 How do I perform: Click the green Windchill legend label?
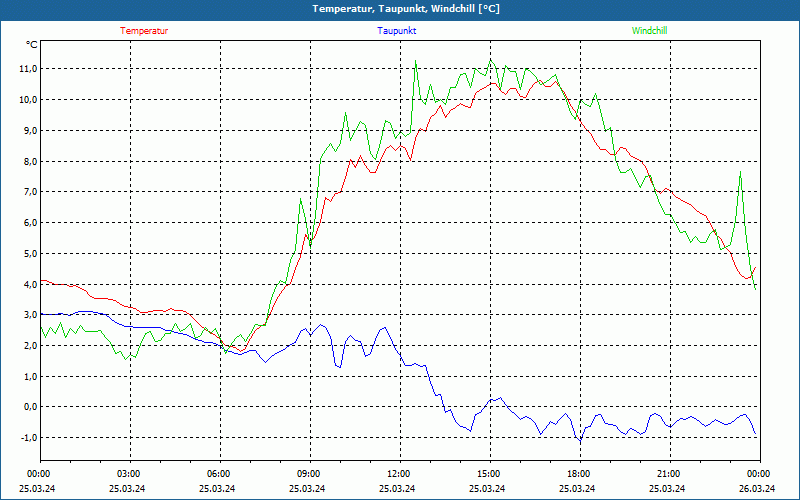[649, 31]
